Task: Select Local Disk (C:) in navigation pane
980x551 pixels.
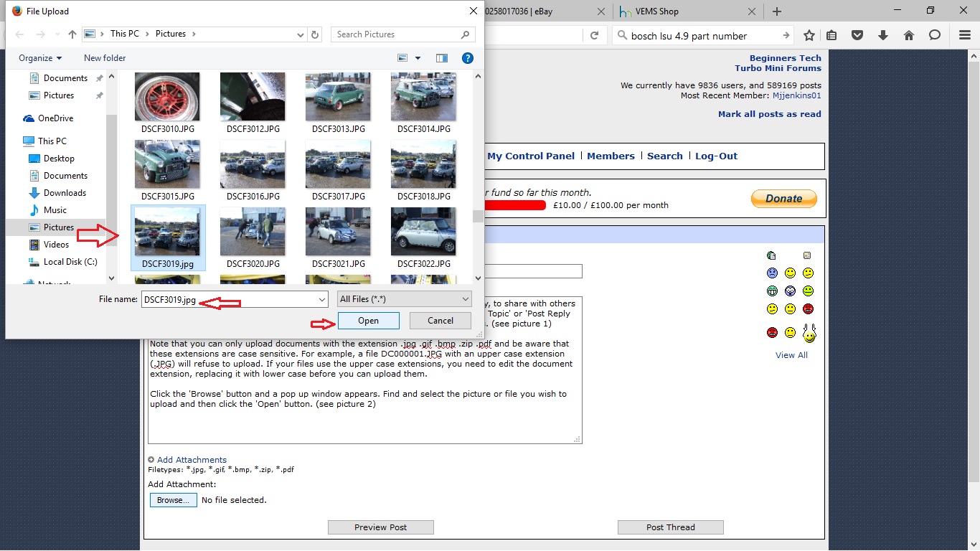Action: pos(70,262)
